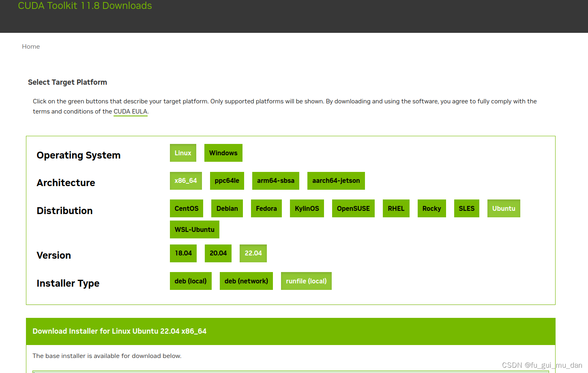This screenshot has width=588, height=373.
Task: Select Ubuntu distribution
Action: point(504,208)
